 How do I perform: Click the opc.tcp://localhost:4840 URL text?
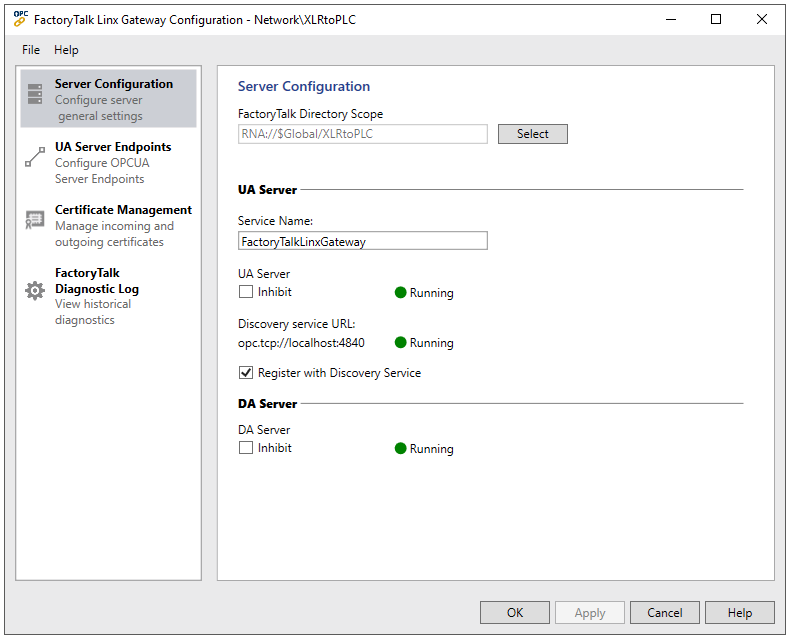click(x=301, y=343)
